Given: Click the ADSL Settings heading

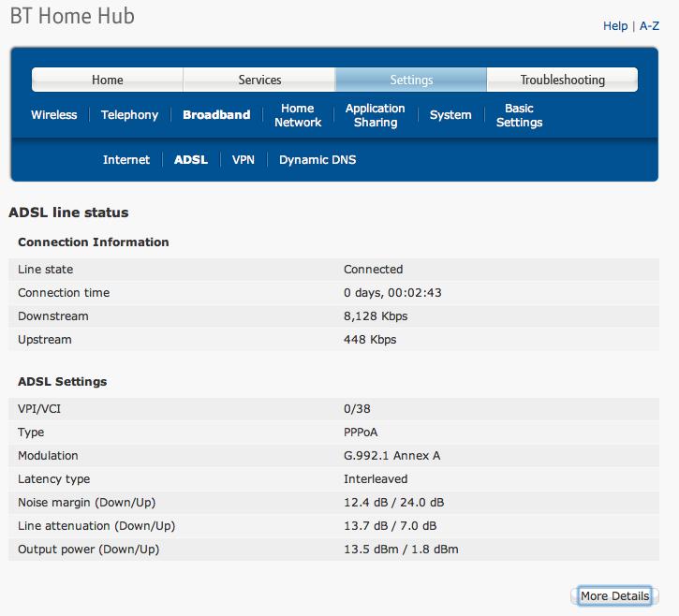Looking at the screenshot, I should pyautogui.click(x=63, y=382).
